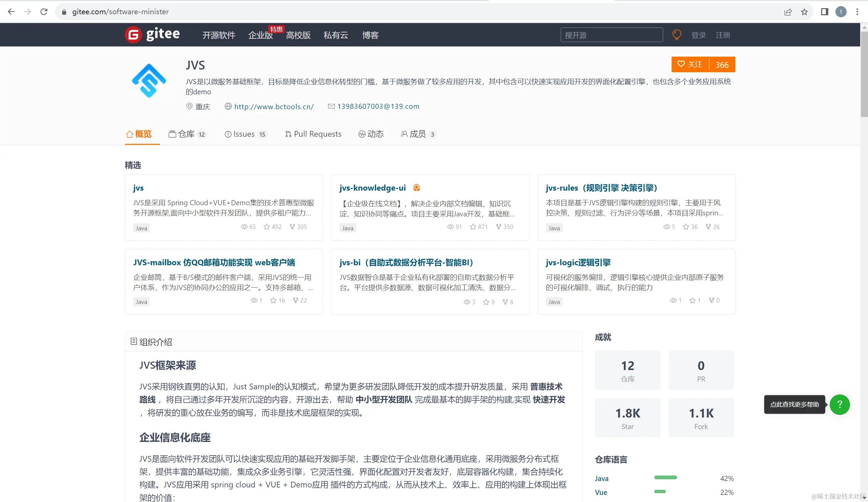The width and height of the screenshot is (868, 502).
Task: Open the Issues tab
Action: [x=245, y=134]
